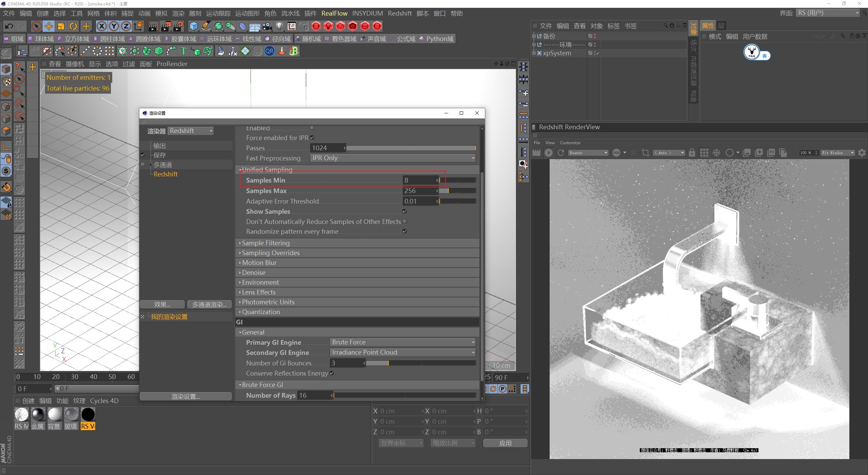Open the Redshift menu in the menu bar
868x475 pixels.
(x=400, y=13)
